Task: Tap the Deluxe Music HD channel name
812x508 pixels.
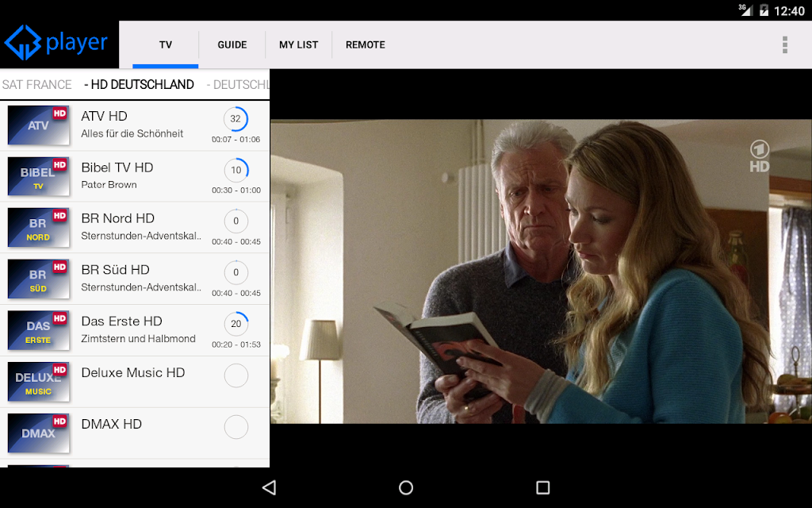Action: click(x=133, y=372)
